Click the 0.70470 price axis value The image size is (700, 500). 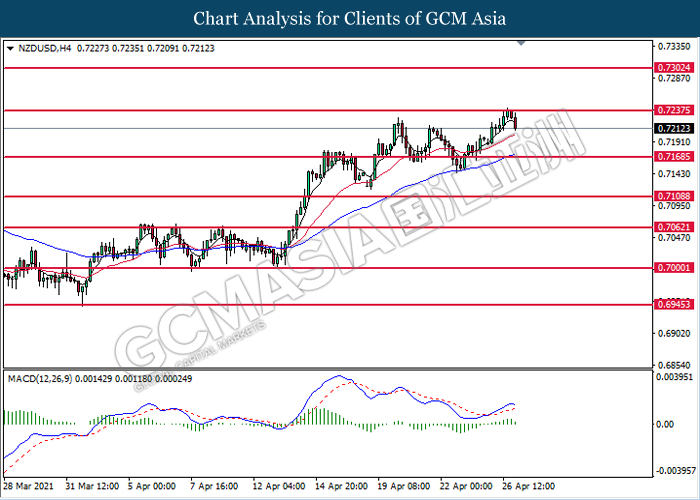click(674, 238)
